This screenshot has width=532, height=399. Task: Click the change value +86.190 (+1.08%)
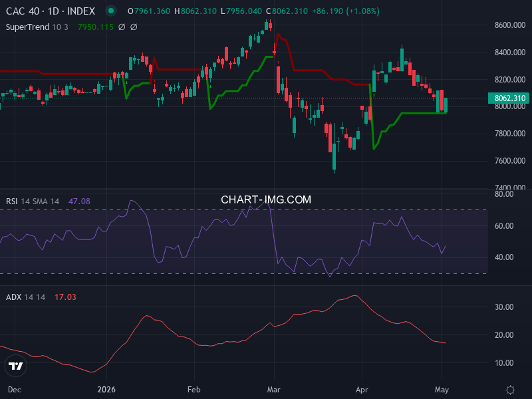tap(346, 11)
